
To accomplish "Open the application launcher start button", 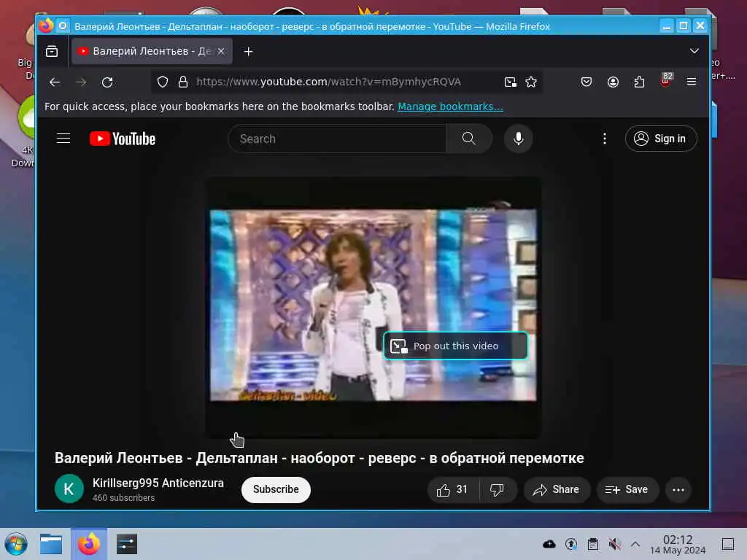I will pyautogui.click(x=16, y=544).
